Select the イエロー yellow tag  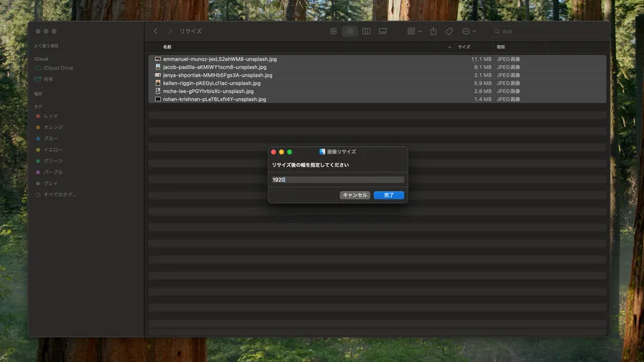(54, 150)
